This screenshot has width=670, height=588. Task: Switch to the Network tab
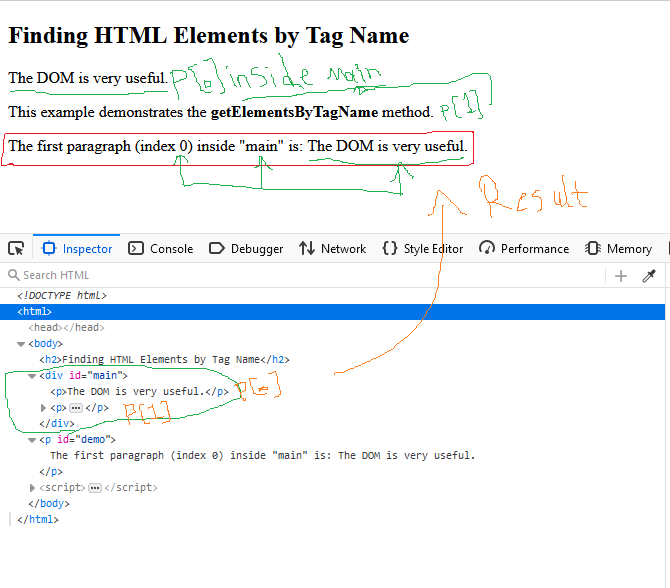point(332,248)
